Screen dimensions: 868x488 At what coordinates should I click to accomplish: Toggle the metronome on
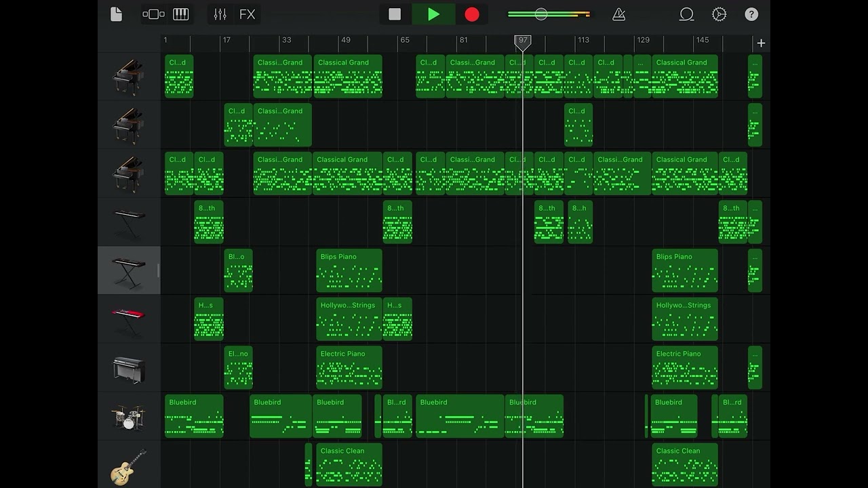(619, 14)
